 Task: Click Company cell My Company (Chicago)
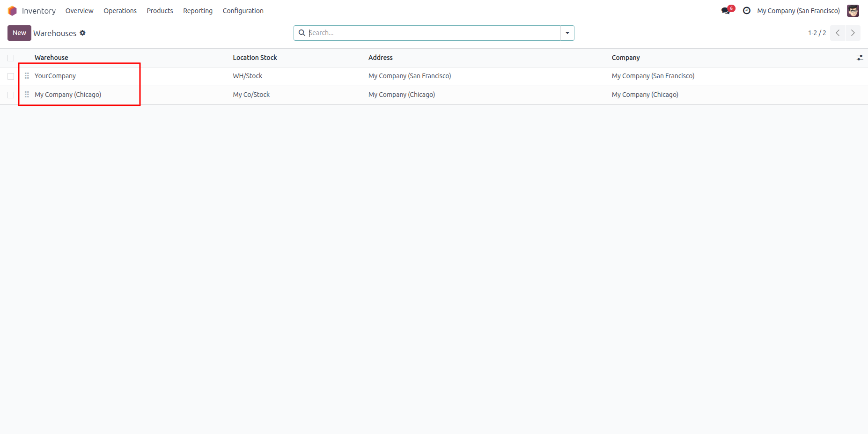tap(645, 95)
